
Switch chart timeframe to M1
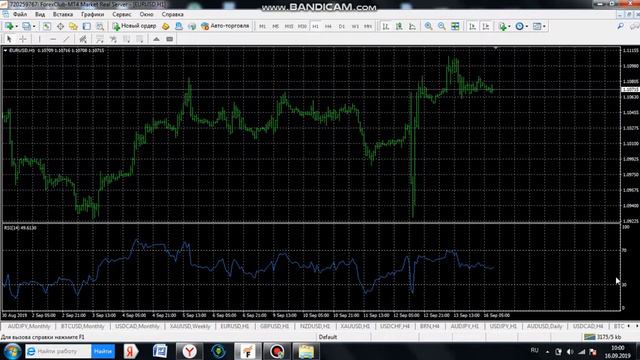click(x=262, y=26)
